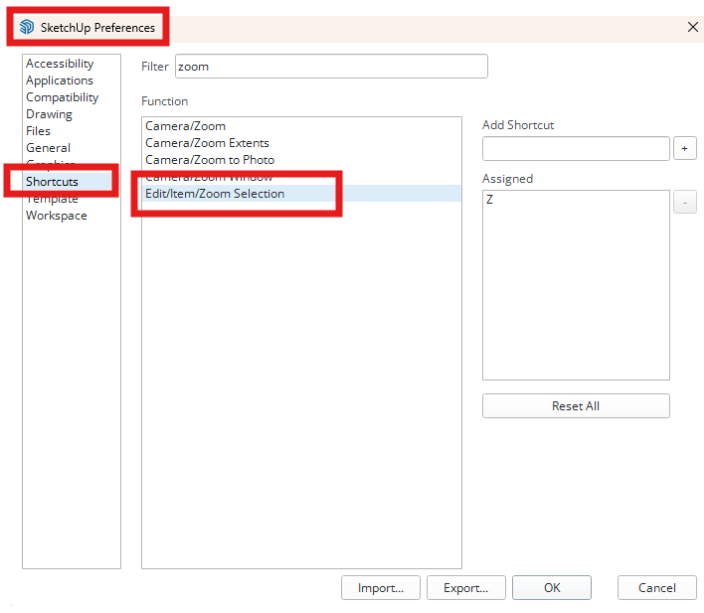Add the shortcut with the plus button
This screenshot has width=704, height=613.
[684, 148]
